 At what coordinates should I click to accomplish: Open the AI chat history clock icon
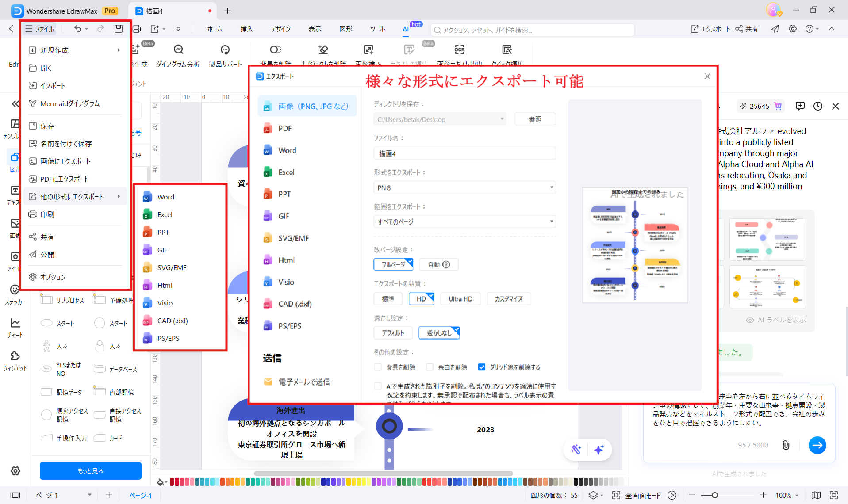coord(818,106)
